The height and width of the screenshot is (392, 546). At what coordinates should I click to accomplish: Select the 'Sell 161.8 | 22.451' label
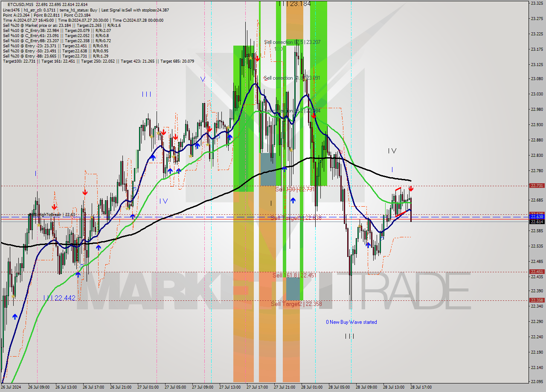(294, 275)
